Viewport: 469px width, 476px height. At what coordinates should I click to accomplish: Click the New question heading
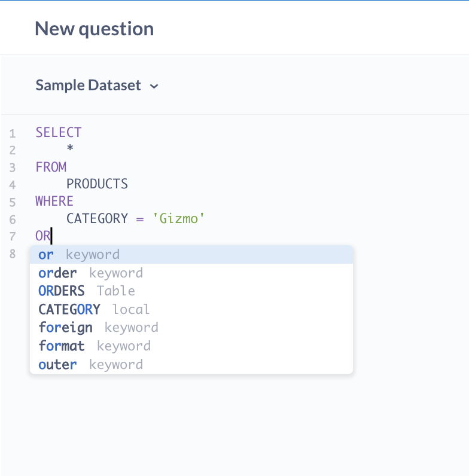coord(94,29)
